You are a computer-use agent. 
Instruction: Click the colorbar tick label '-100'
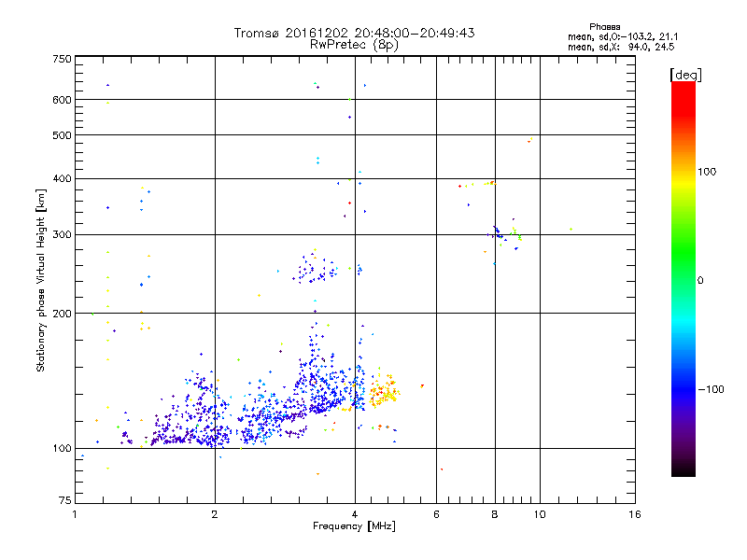tap(711, 389)
